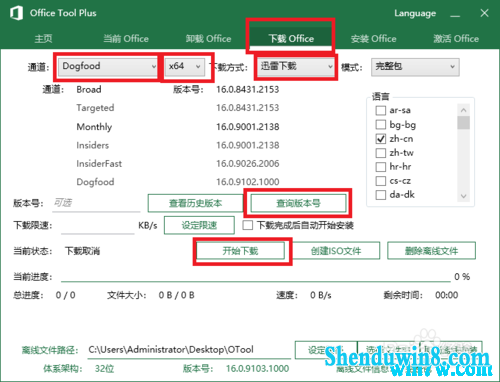
Task: Minimize the Office Tool Plus window
Action: [455, 14]
